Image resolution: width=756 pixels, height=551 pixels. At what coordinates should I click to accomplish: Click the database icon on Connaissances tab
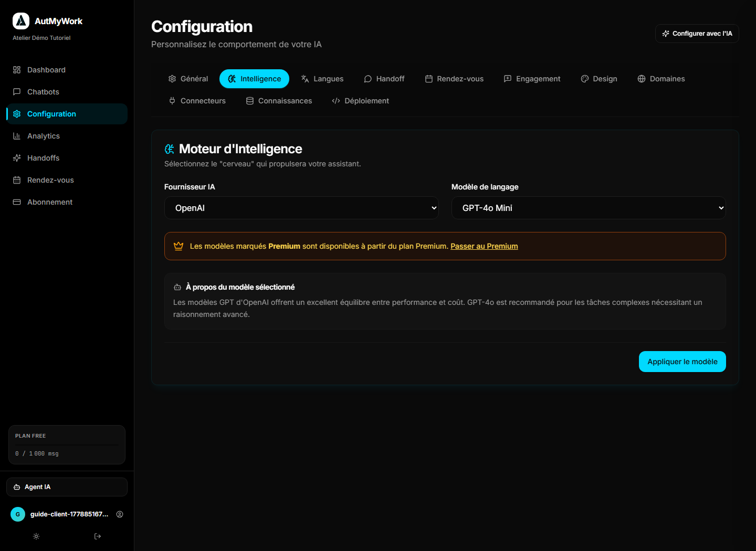pos(250,101)
